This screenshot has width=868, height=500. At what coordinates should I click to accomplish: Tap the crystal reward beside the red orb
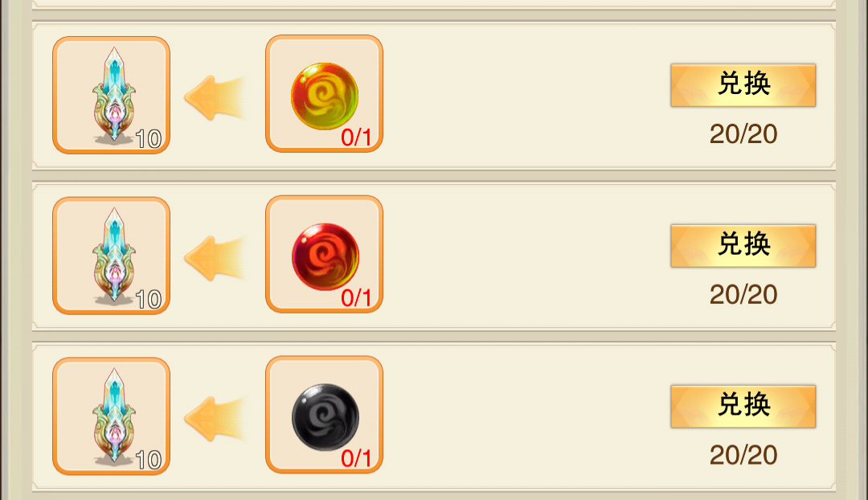(x=111, y=256)
